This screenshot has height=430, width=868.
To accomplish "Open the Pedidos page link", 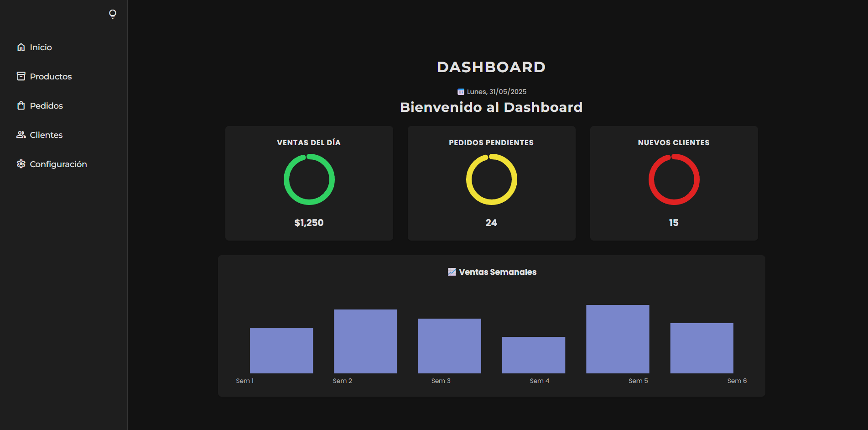I will (46, 106).
